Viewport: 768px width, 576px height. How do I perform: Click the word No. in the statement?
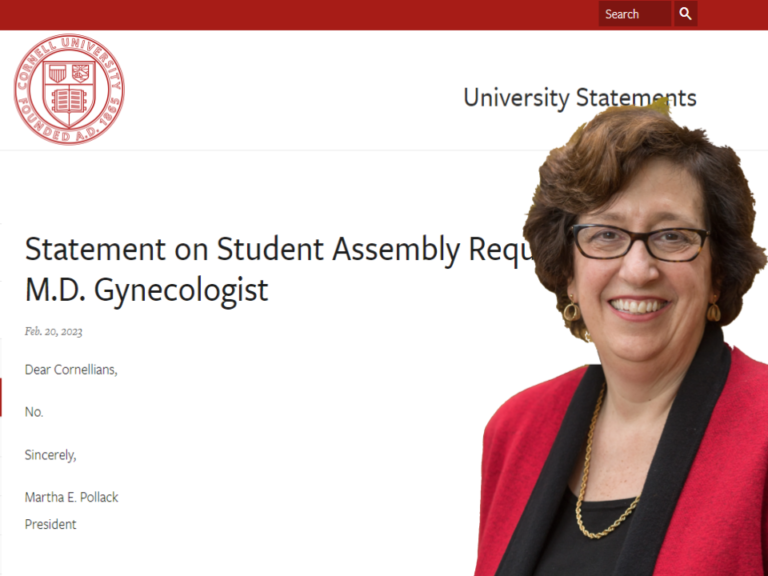34,412
